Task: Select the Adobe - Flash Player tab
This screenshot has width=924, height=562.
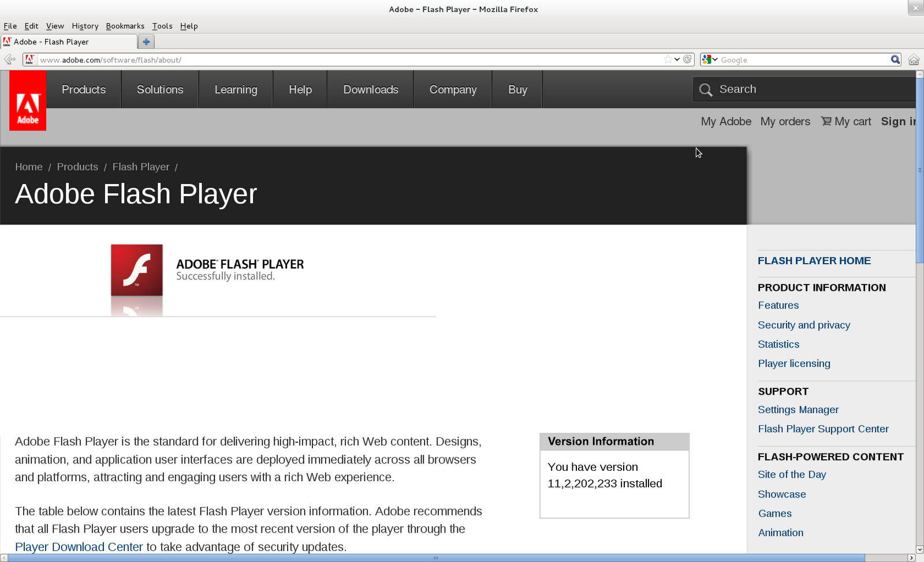Action: (69, 42)
